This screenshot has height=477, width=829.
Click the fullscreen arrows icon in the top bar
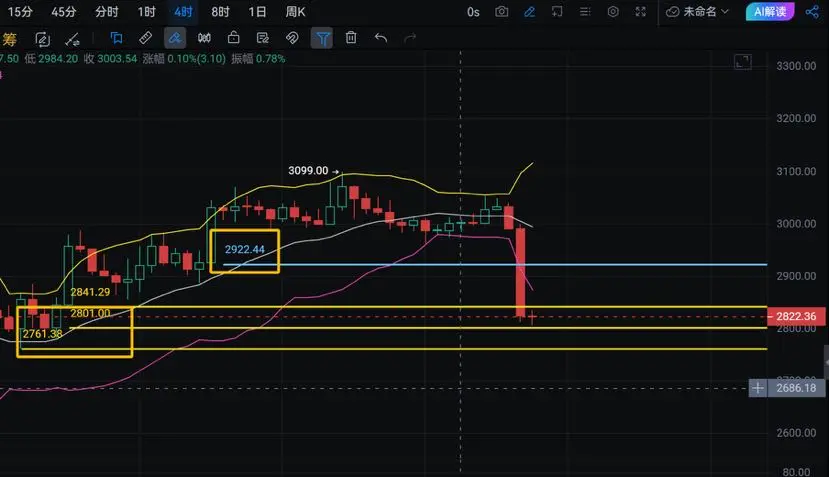tap(640, 11)
